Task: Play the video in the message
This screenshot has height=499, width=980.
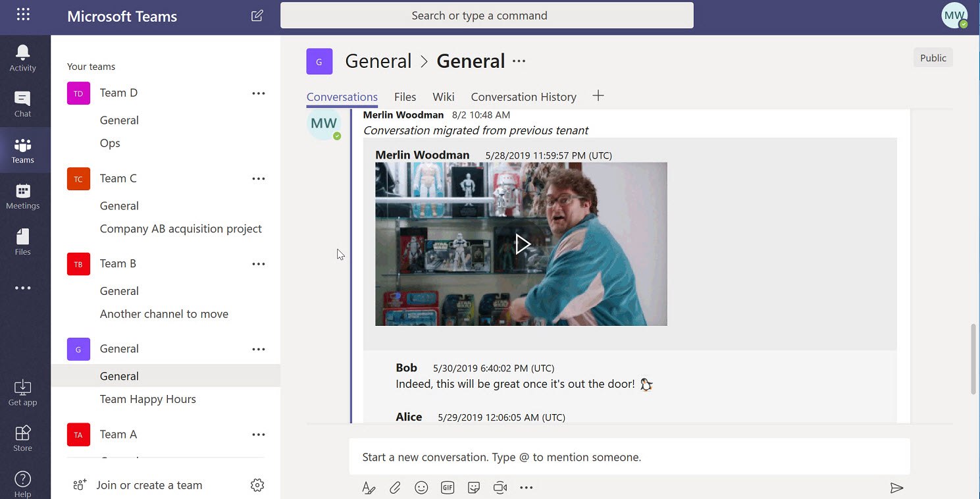Action: click(x=522, y=244)
